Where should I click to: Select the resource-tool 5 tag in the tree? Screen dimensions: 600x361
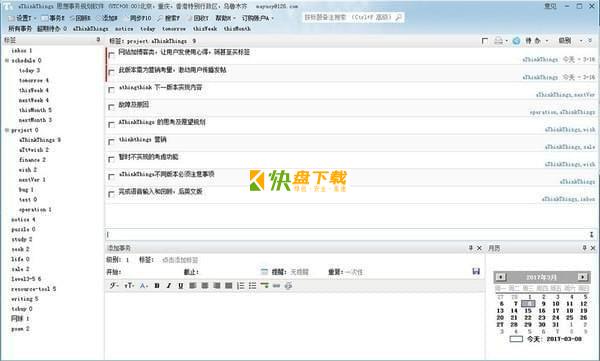point(33,289)
